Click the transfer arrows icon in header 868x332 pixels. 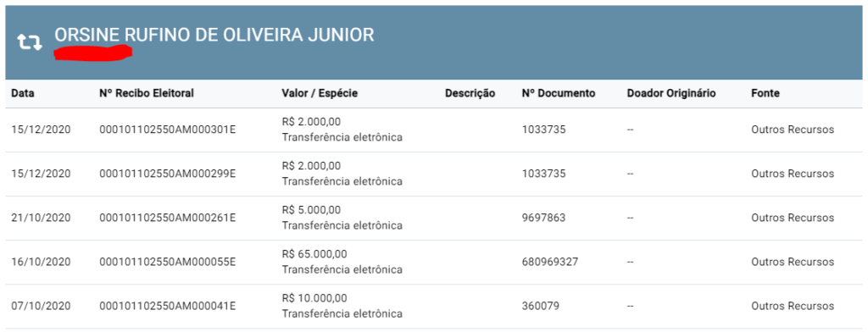30,42
